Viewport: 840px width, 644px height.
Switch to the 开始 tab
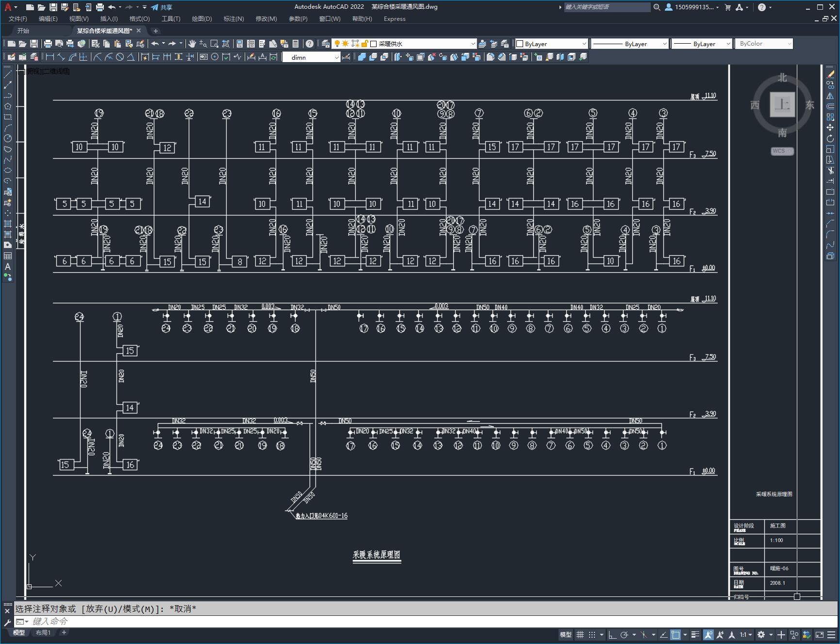[23, 31]
